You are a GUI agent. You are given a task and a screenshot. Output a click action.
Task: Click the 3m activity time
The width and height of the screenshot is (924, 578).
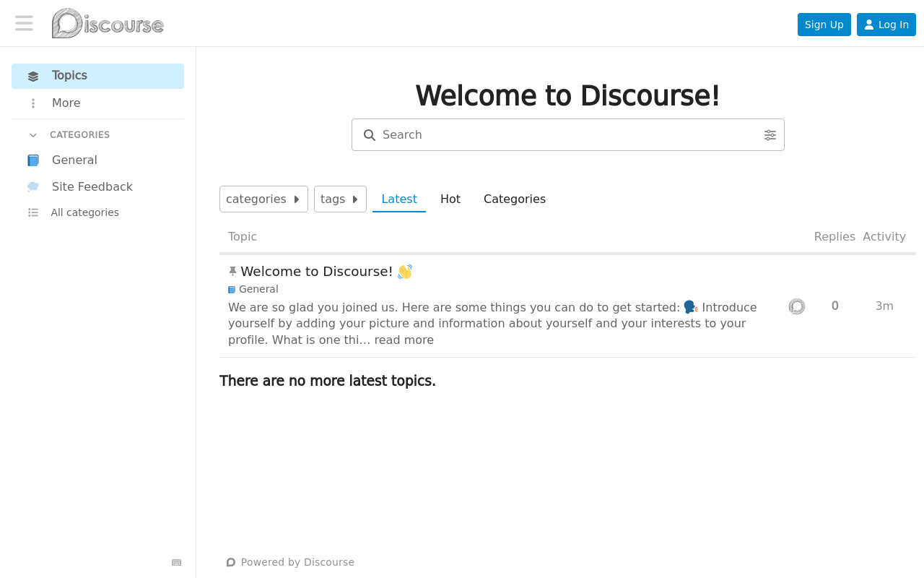coord(884,306)
